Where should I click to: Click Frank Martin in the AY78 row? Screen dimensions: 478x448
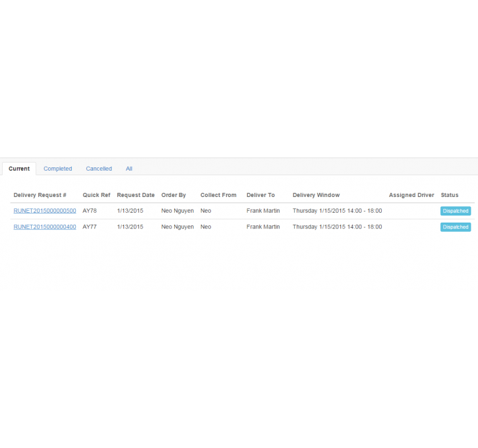coord(263,211)
